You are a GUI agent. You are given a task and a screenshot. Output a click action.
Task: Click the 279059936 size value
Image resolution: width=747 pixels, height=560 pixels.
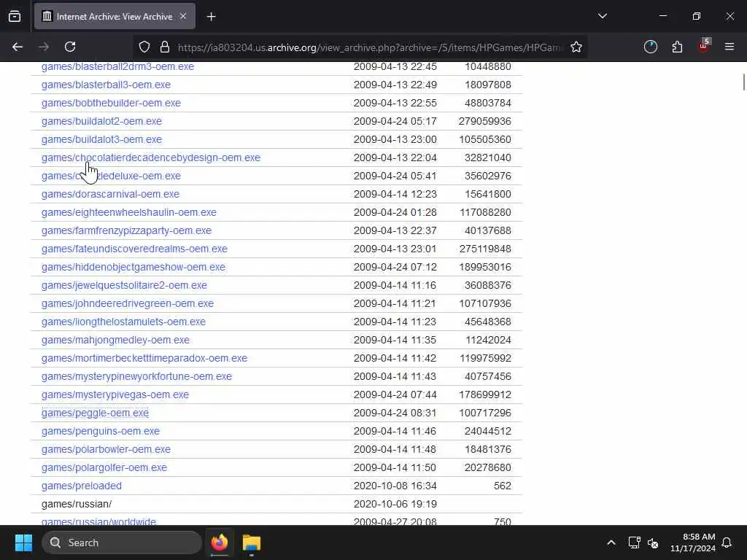click(x=484, y=122)
